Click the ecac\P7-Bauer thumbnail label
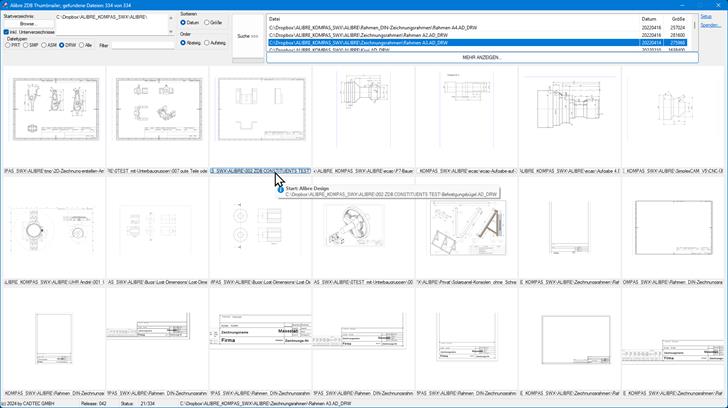This screenshot has height=408, width=728. [x=364, y=171]
